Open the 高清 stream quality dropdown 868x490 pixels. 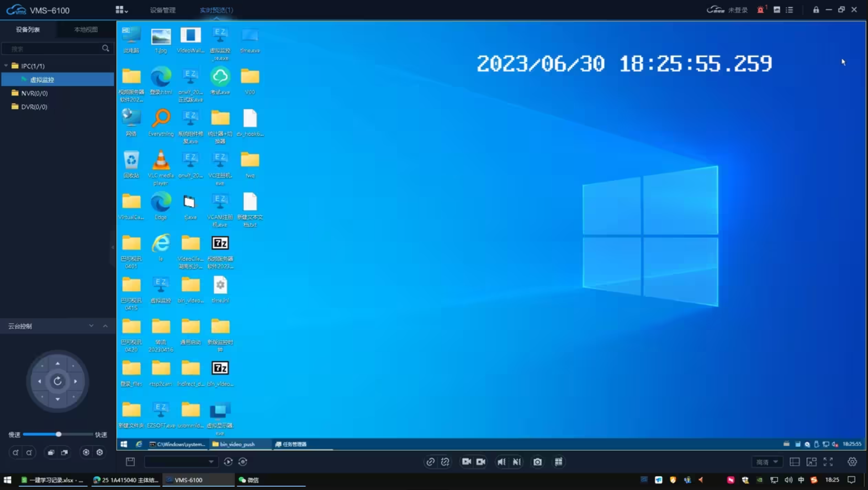click(x=767, y=462)
